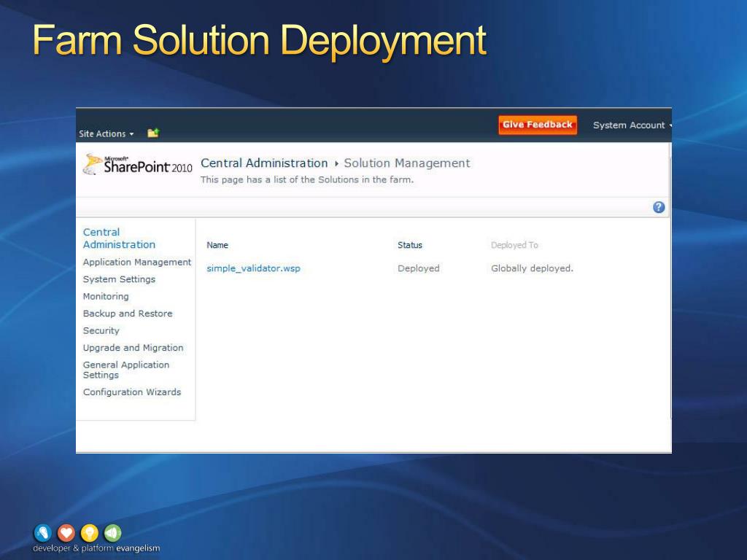Click the SharePoint 2010 logo
The image size is (747, 560).
pos(138,165)
